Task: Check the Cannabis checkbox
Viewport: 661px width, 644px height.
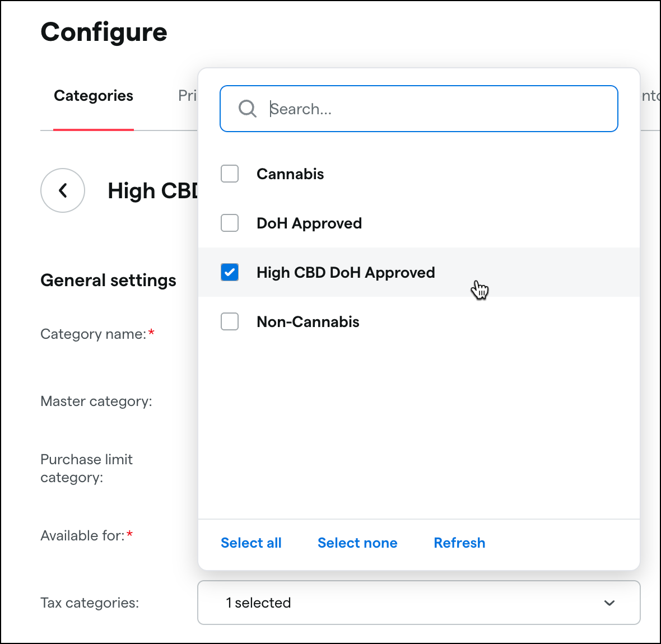Action: click(x=230, y=174)
